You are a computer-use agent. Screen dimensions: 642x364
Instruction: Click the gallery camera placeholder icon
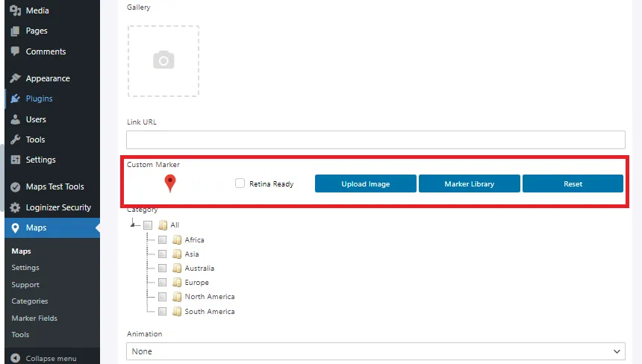point(163,60)
